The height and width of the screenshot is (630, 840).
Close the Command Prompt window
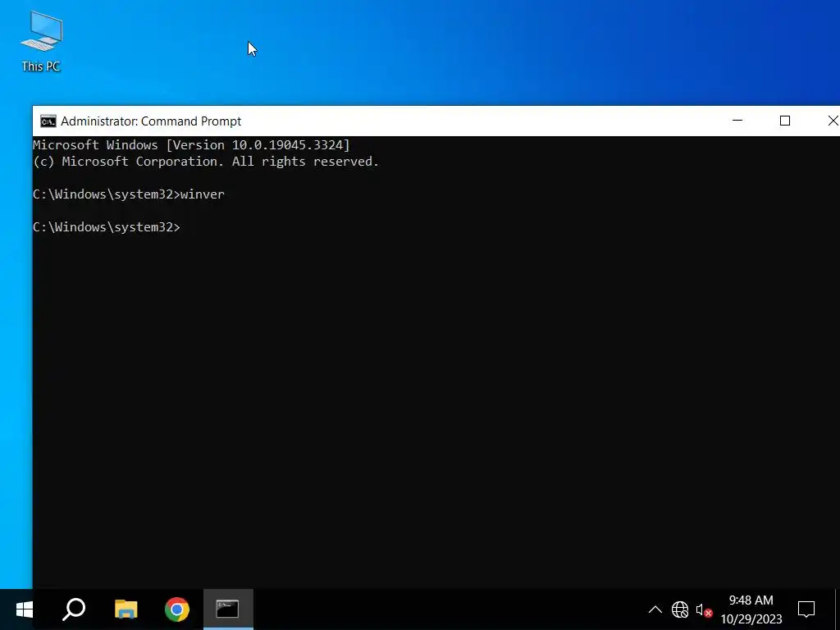pyautogui.click(x=832, y=121)
